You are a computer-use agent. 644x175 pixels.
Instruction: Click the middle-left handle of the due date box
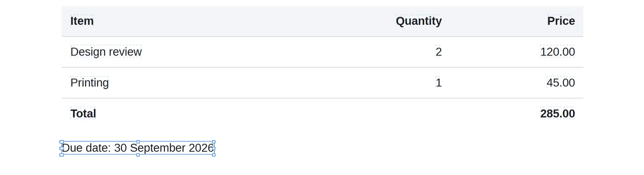click(62, 148)
